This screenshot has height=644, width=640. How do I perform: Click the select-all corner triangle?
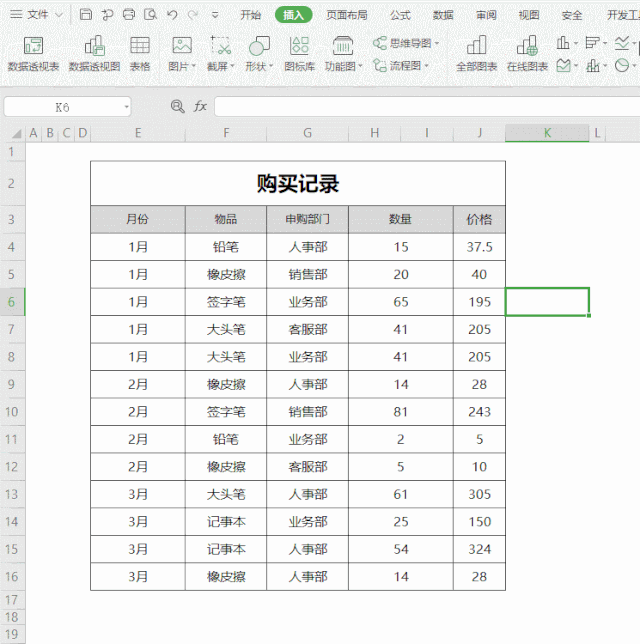pos(16,133)
